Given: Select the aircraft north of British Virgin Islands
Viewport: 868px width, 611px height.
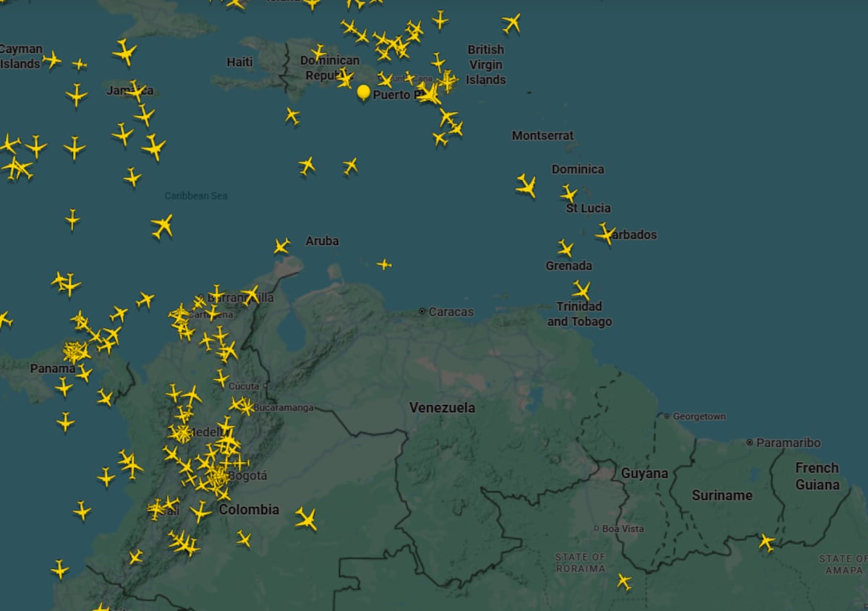Looking at the screenshot, I should [511, 23].
